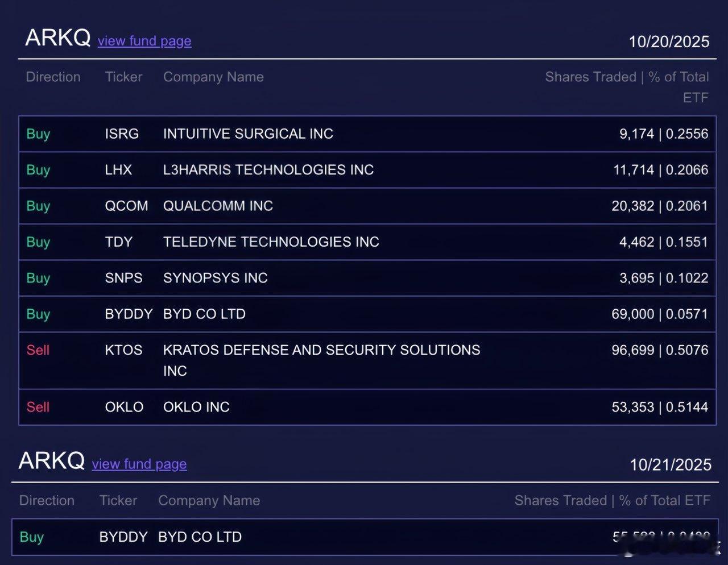Select the value 9,174 | 0.2556
This screenshot has height=565, width=728.
coord(664,134)
